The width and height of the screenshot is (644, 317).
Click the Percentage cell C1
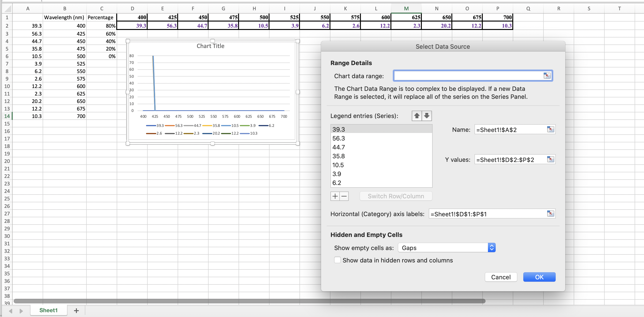[x=102, y=18]
